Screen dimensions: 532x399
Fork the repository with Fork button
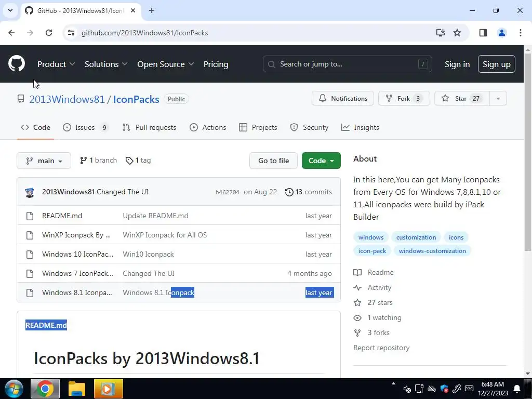coord(404,98)
